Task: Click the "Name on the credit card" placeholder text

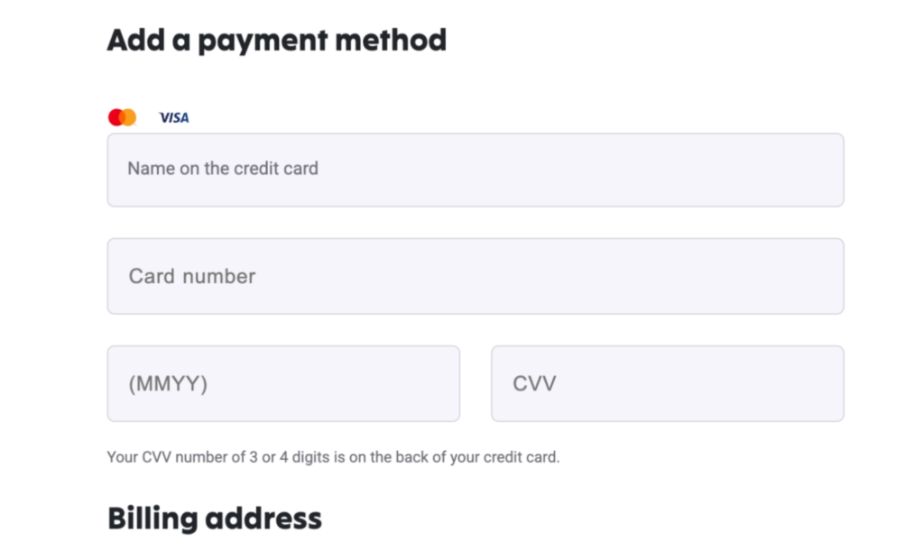Action: [x=223, y=169]
